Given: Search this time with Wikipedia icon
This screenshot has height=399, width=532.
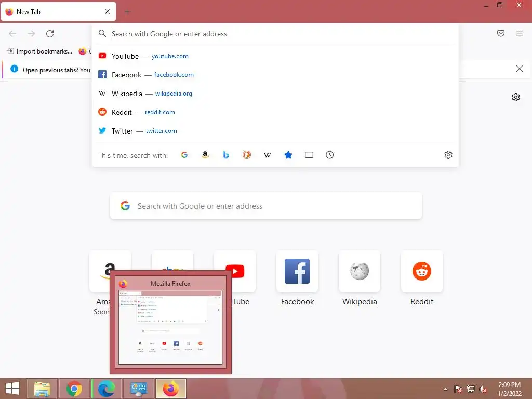Looking at the screenshot, I should point(268,155).
